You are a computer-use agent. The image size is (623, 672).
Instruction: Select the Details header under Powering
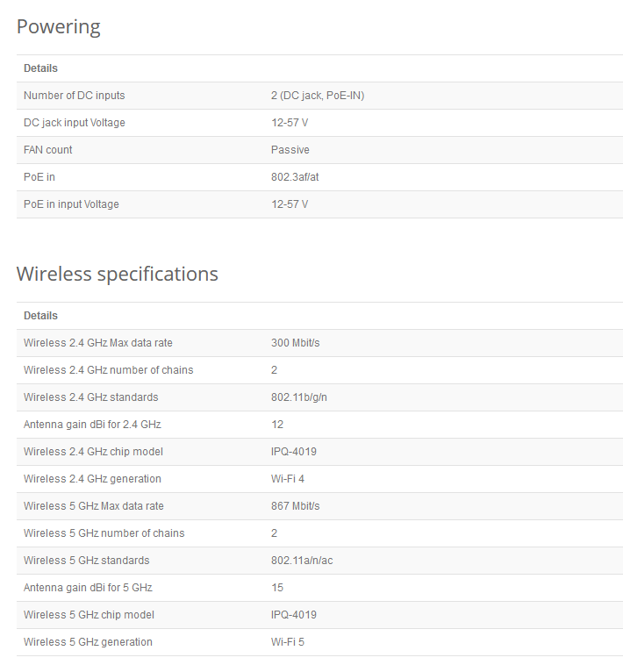point(40,68)
